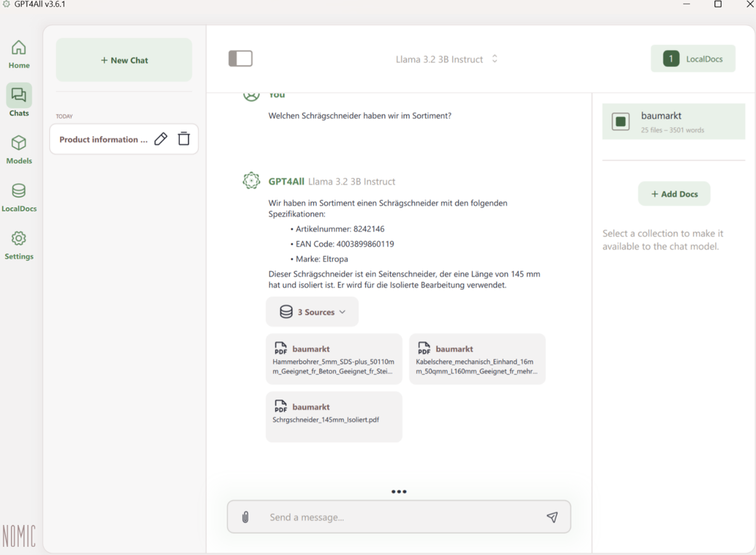Screen dimensions: 756x555
Task: Start a New Chat
Action: point(124,60)
